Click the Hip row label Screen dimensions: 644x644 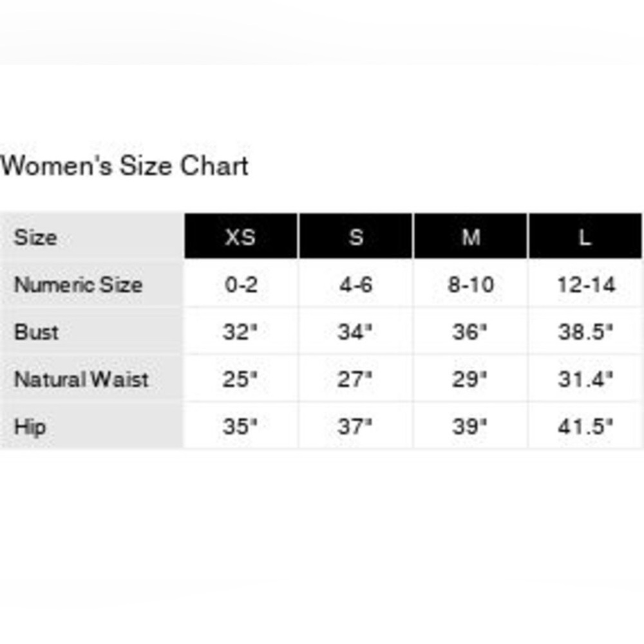tap(30, 426)
